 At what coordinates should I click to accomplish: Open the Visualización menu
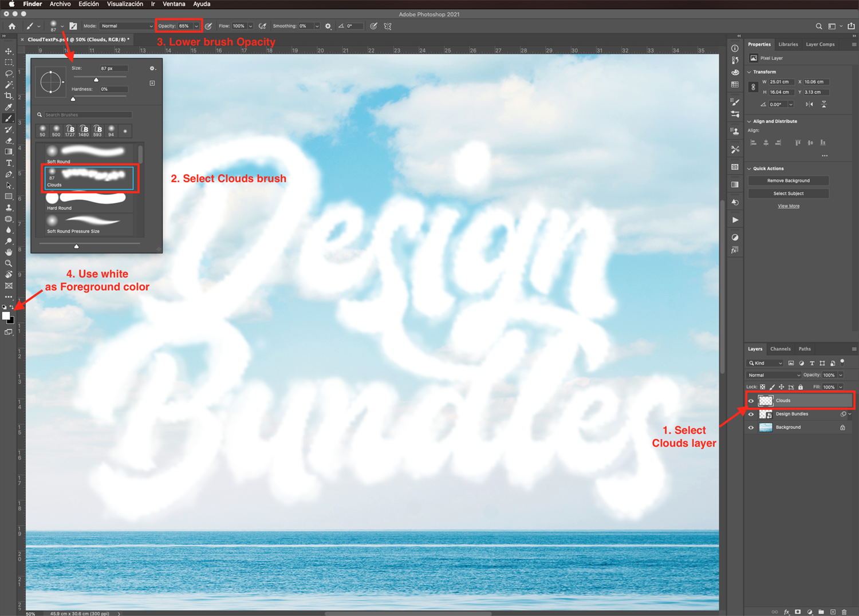125,4
